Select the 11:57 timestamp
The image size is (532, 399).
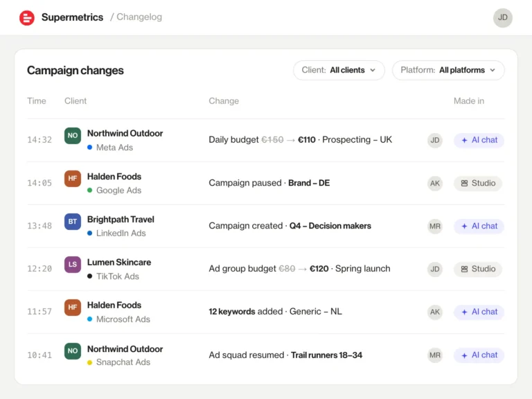coord(39,312)
